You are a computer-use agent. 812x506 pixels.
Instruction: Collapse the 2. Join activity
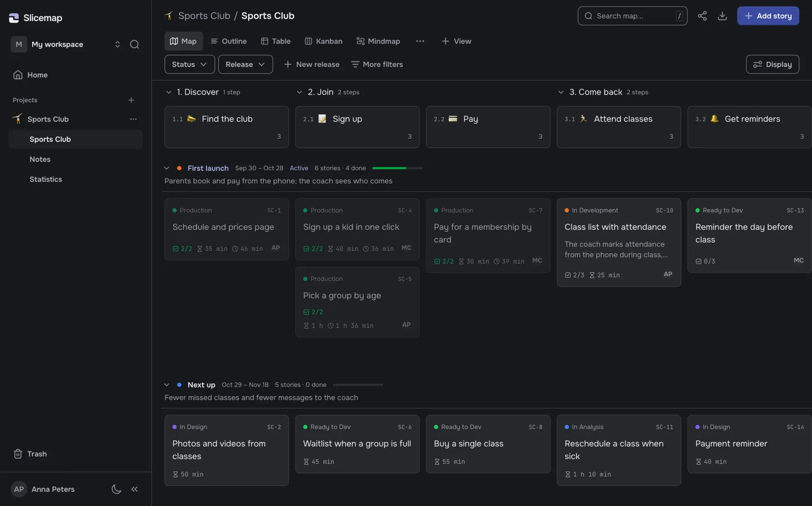tap(299, 92)
